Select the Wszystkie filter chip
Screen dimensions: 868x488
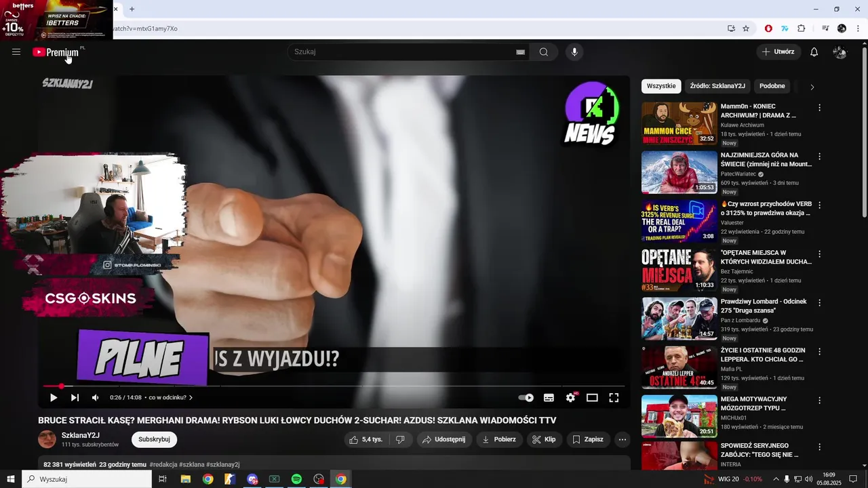661,86
